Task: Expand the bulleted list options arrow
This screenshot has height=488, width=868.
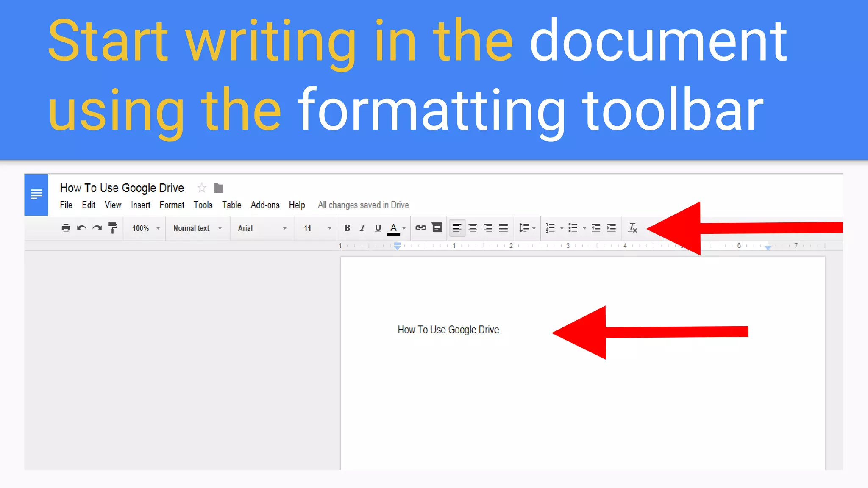Action: click(x=584, y=228)
